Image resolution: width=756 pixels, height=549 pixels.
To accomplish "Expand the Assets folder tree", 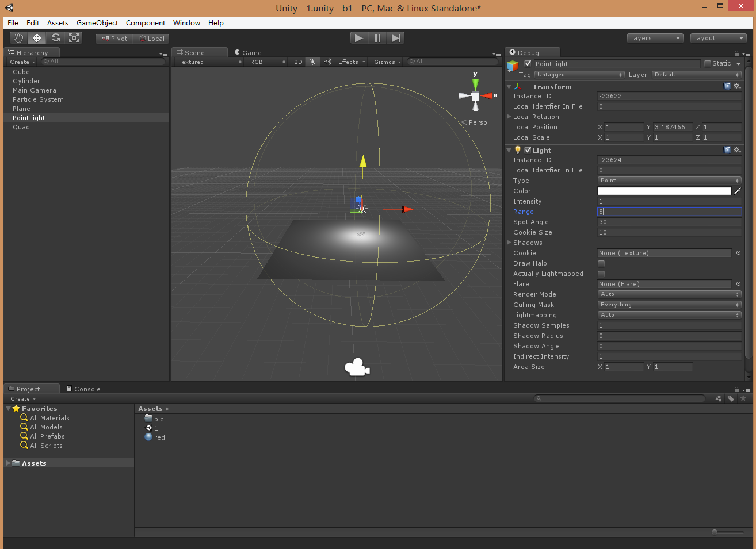I will tap(8, 463).
